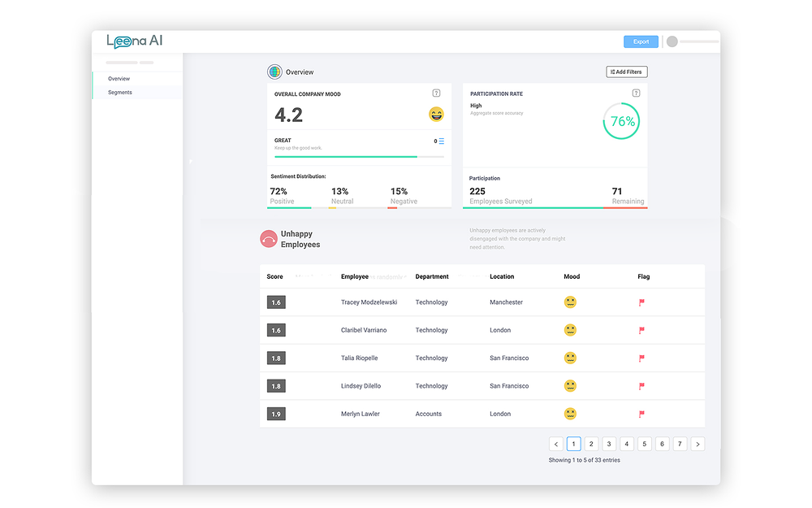Open employee Merlyn Lawler
Viewport: 812px width, 508px height.
(361, 415)
